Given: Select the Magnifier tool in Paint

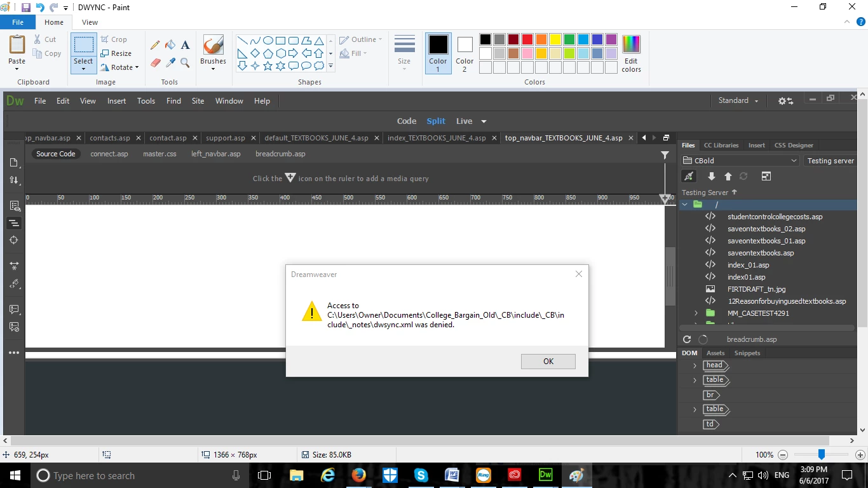Looking at the screenshot, I should [185, 63].
